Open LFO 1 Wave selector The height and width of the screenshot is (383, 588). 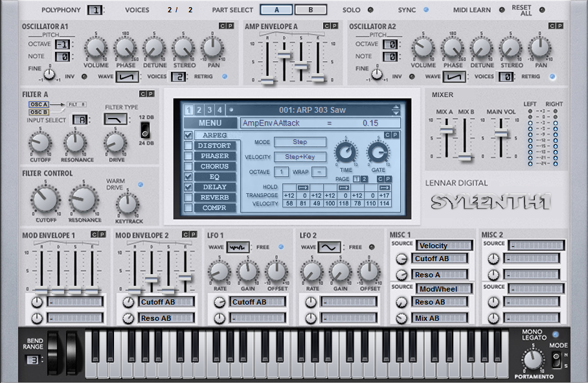pyautogui.click(x=238, y=247)
